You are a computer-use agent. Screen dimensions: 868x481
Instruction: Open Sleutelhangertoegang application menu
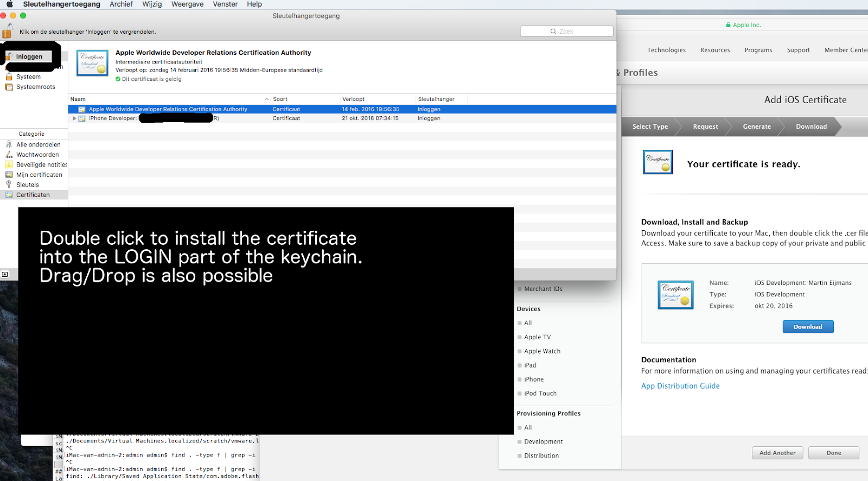pos(61,4)
